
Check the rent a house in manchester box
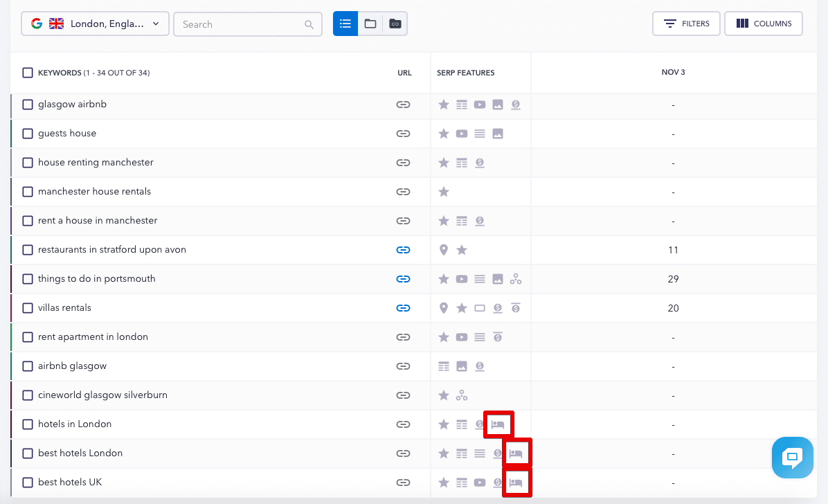(28, 221)
